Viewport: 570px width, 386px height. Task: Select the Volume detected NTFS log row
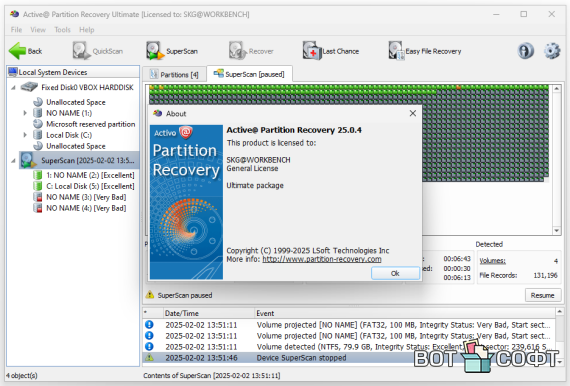349,347
